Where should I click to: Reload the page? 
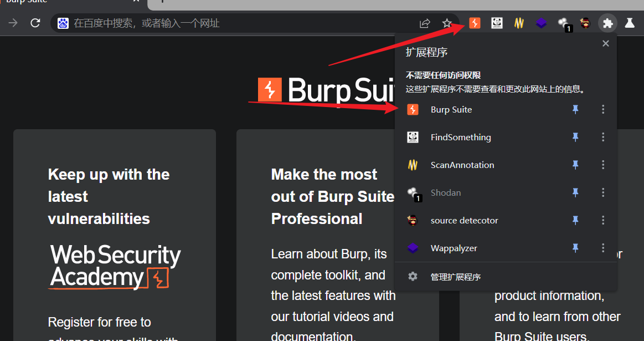35,23
